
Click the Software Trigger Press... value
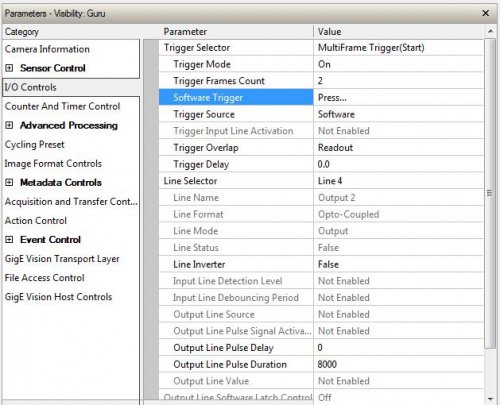click(x=398, y=97)
